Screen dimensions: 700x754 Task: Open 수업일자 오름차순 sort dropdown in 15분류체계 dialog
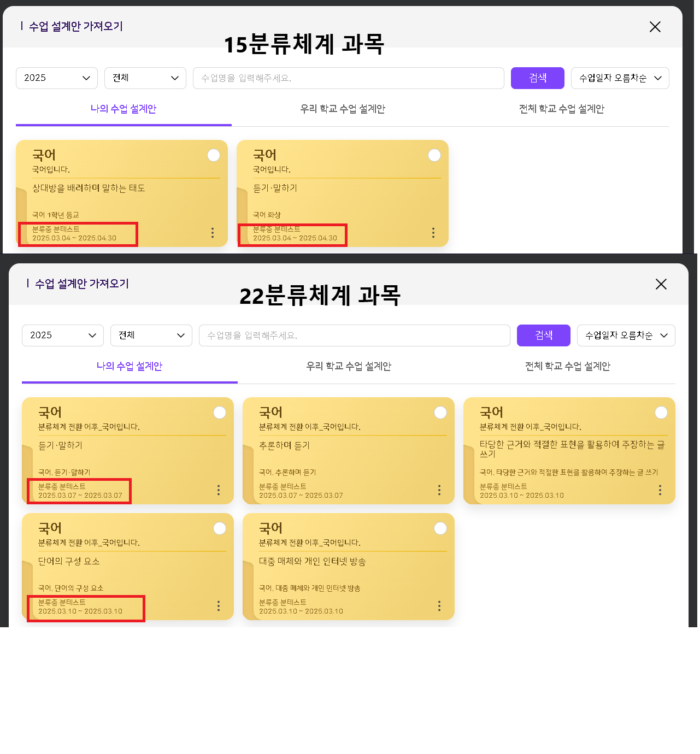coord(620,78)
